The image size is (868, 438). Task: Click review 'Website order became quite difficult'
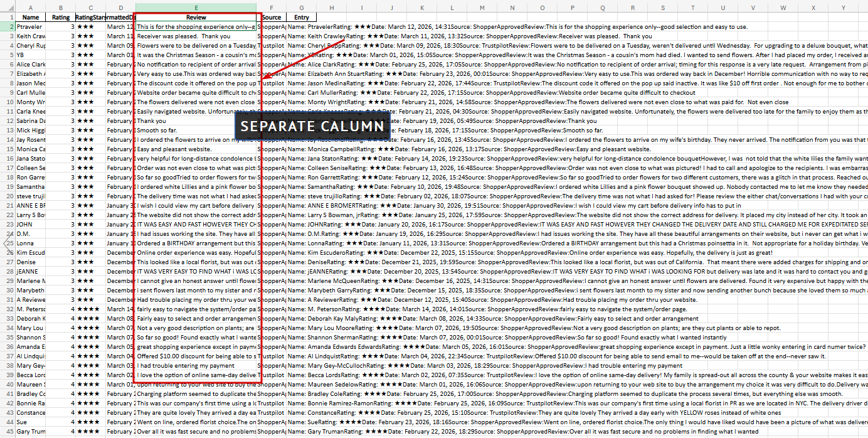pos(196,92)
